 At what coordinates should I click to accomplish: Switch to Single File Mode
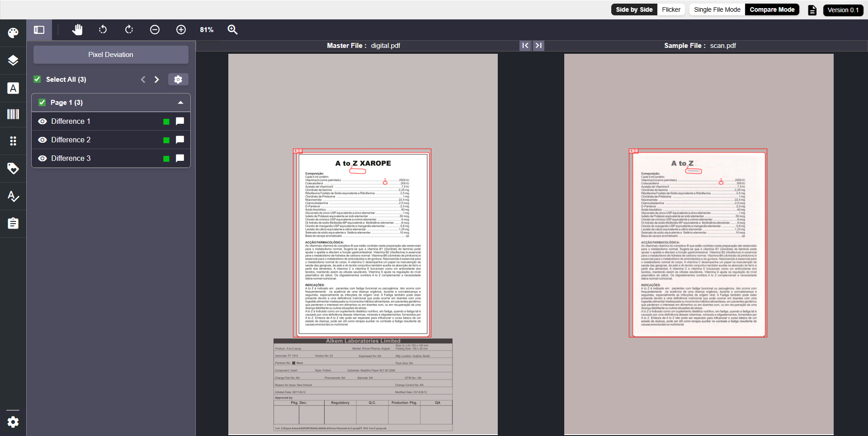point(717,9)
